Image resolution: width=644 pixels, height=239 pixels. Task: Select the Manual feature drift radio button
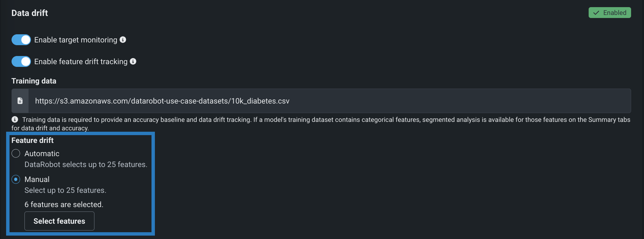point(16,179)
